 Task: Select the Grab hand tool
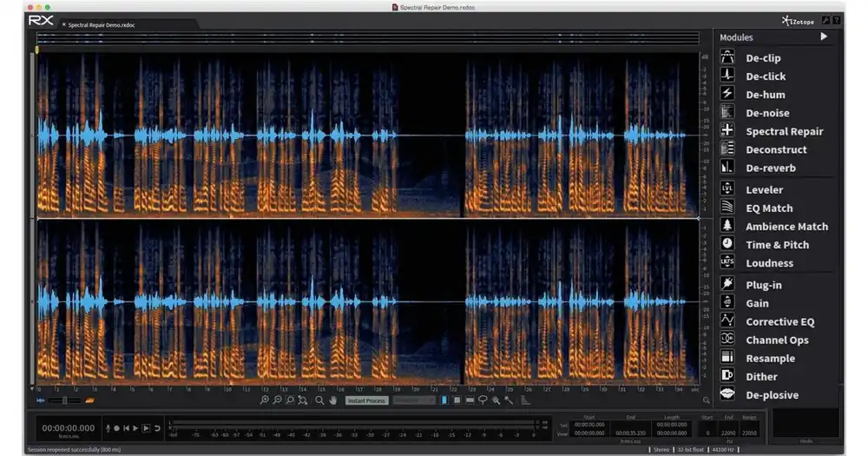(332, 400)
